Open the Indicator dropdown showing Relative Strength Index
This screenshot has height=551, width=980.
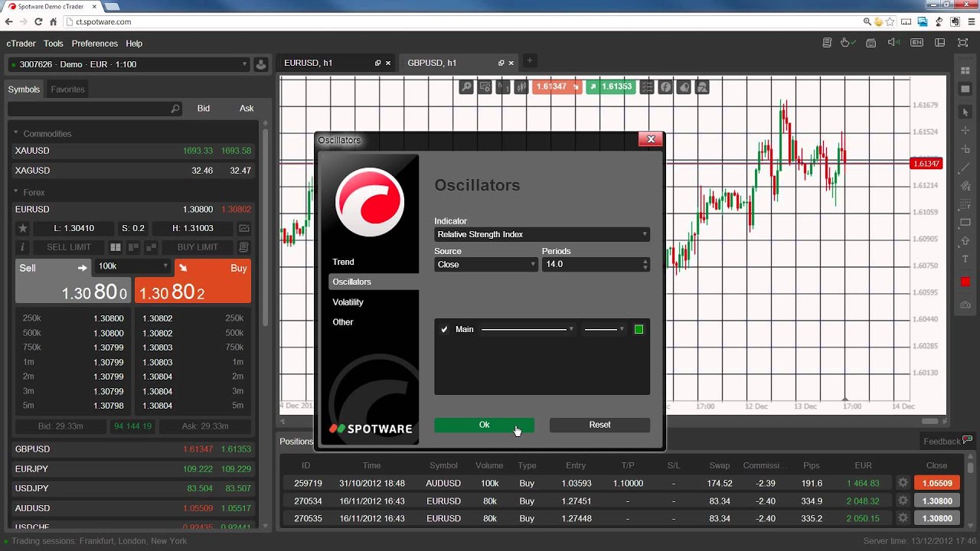pos(542,234)
